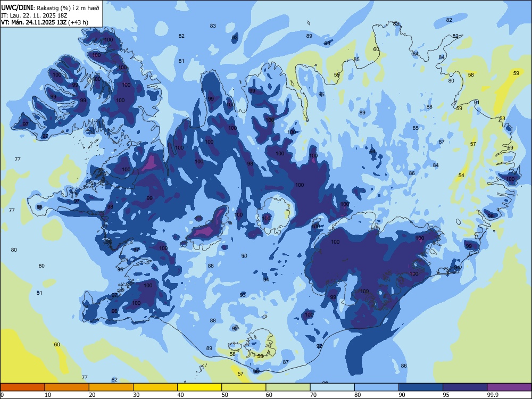Screen dimensions: 532x399
Task: Click the legend scale label '70'
Action: point(313,395)
